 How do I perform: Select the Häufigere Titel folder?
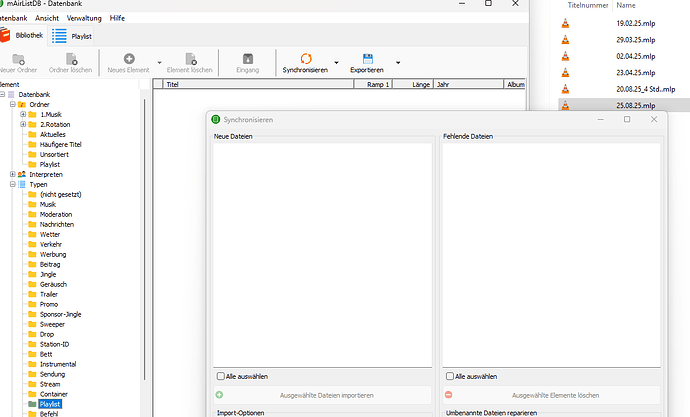[x=60, y=144]
